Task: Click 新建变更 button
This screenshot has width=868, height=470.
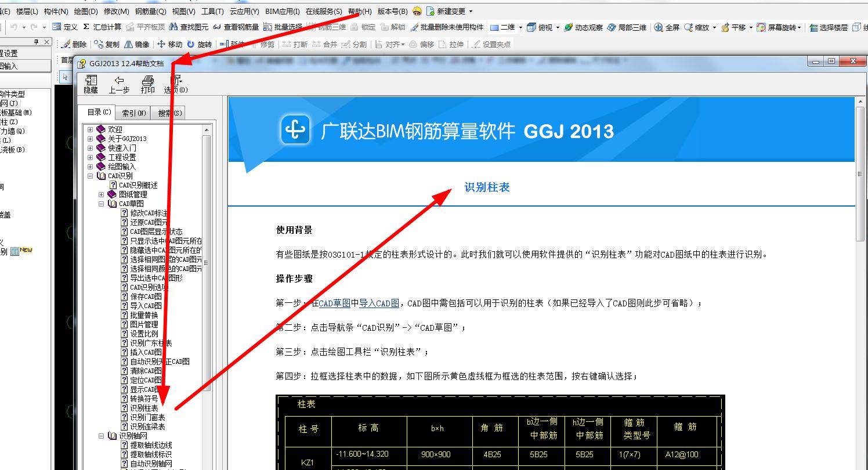Action: click(x=446, y=11)
